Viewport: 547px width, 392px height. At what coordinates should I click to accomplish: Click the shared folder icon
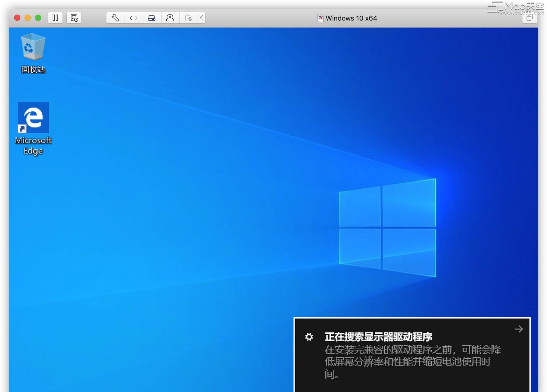click(x=188, y=18)
